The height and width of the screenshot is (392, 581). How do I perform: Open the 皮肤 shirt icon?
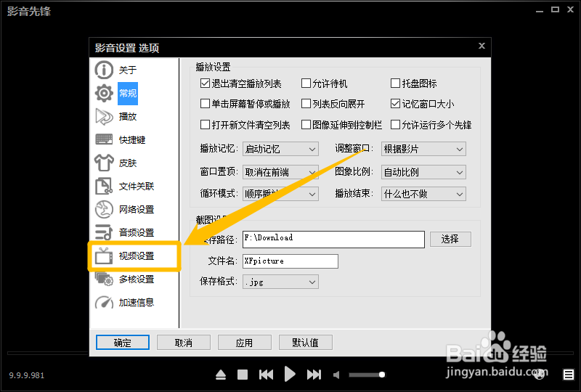click(104, 163)
